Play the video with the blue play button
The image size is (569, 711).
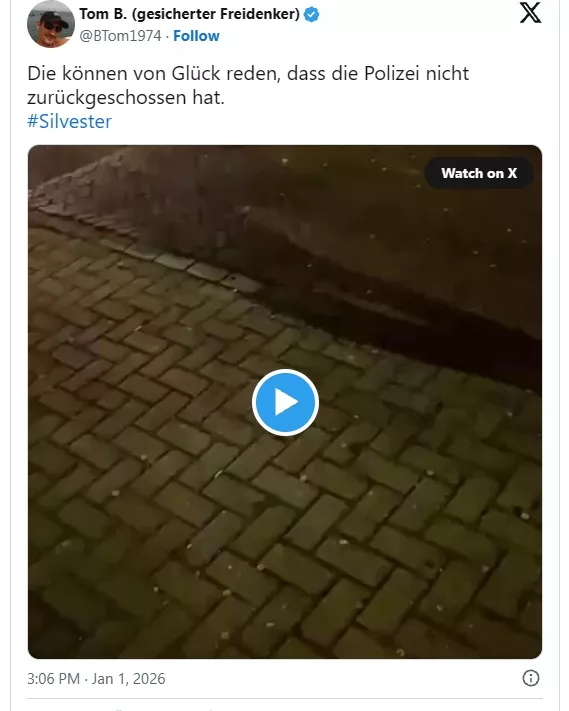(285, 402)
